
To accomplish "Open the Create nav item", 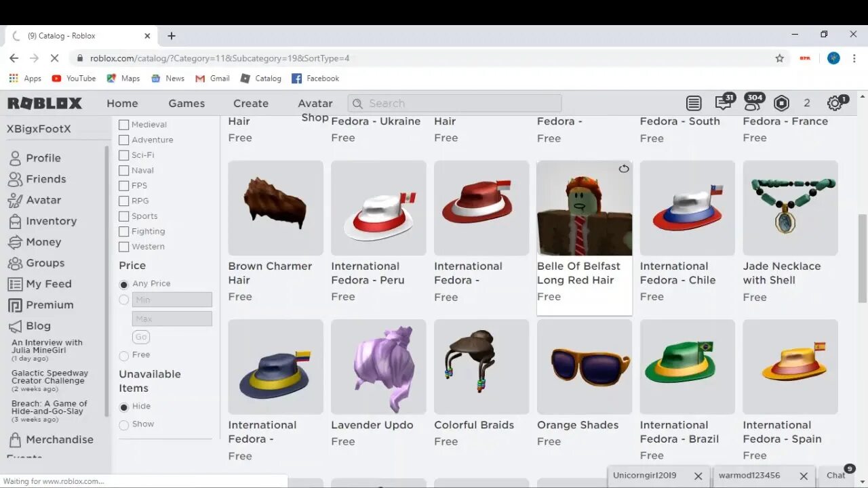I will pyautogui.click(x=251, y=103).
